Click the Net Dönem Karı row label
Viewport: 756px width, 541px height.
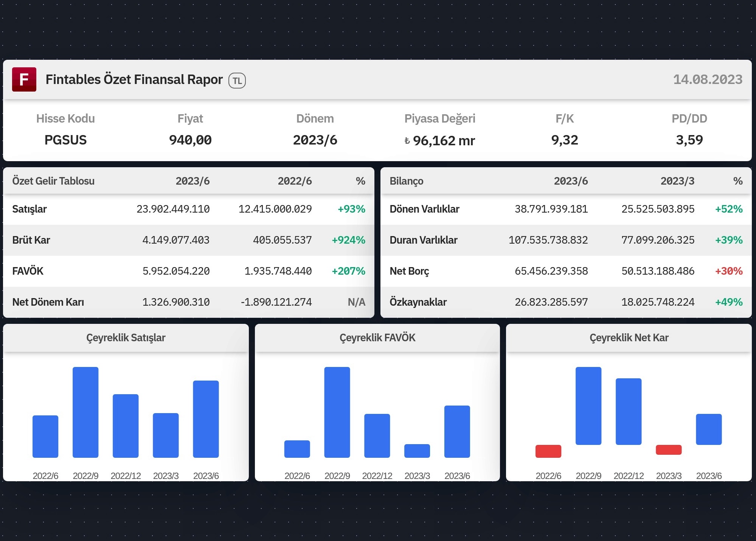point(48,302)
